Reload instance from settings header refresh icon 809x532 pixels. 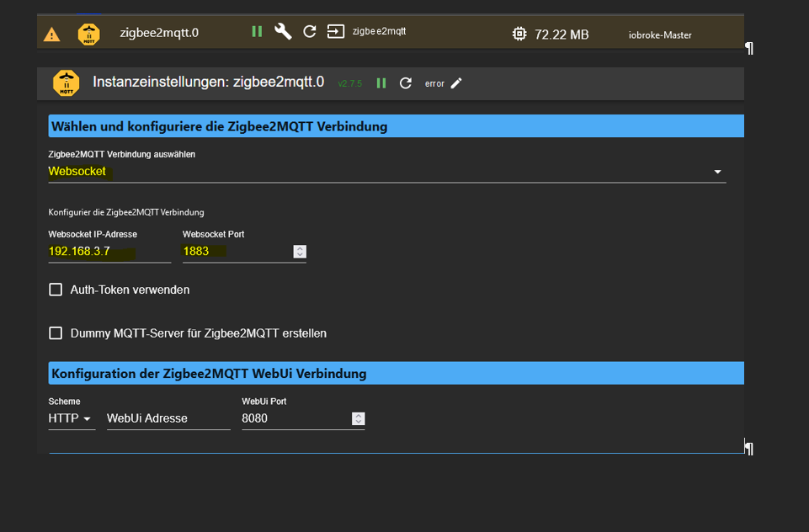pyautogui.click(x=406, y=83)
